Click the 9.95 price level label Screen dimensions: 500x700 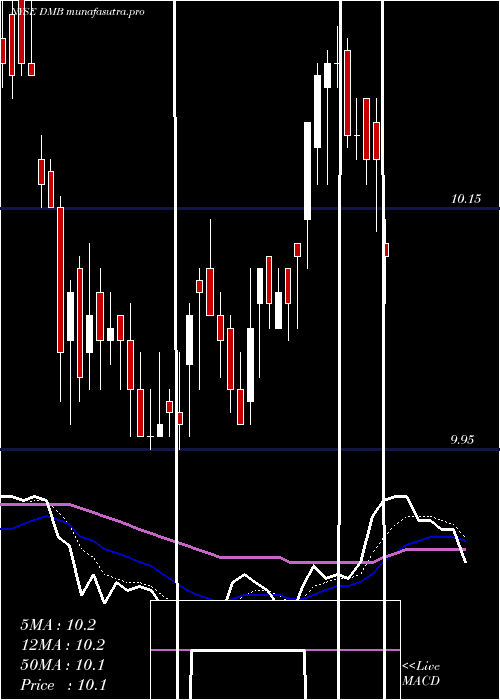coord(462,440)
